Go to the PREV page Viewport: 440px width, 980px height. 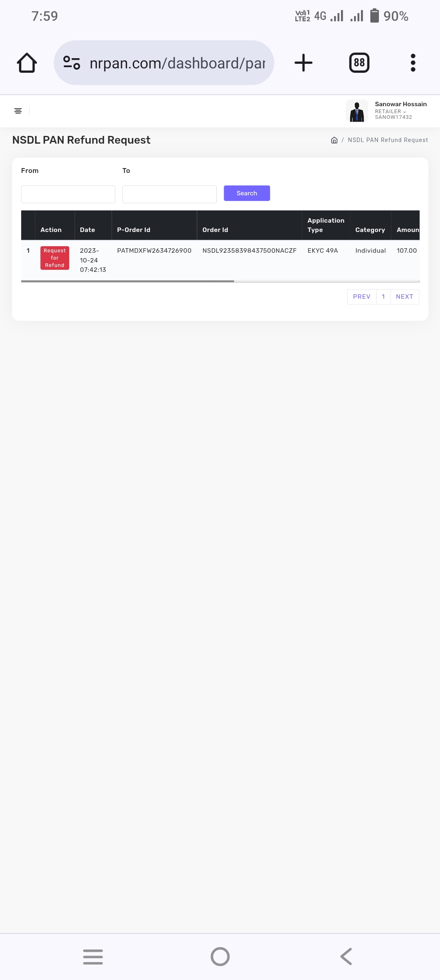(362, 297)
